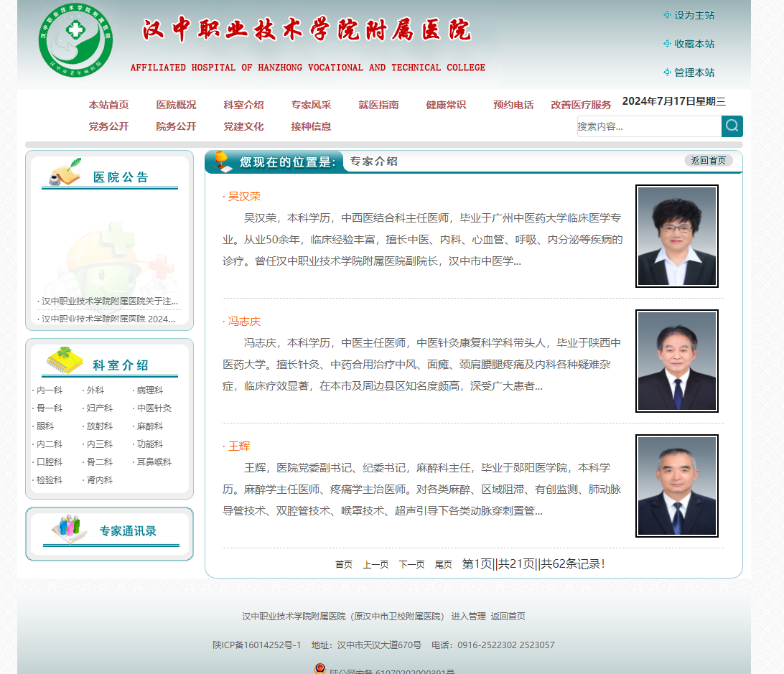Select 内二科 department
784x674 pixels.
(x=50, y=444)
